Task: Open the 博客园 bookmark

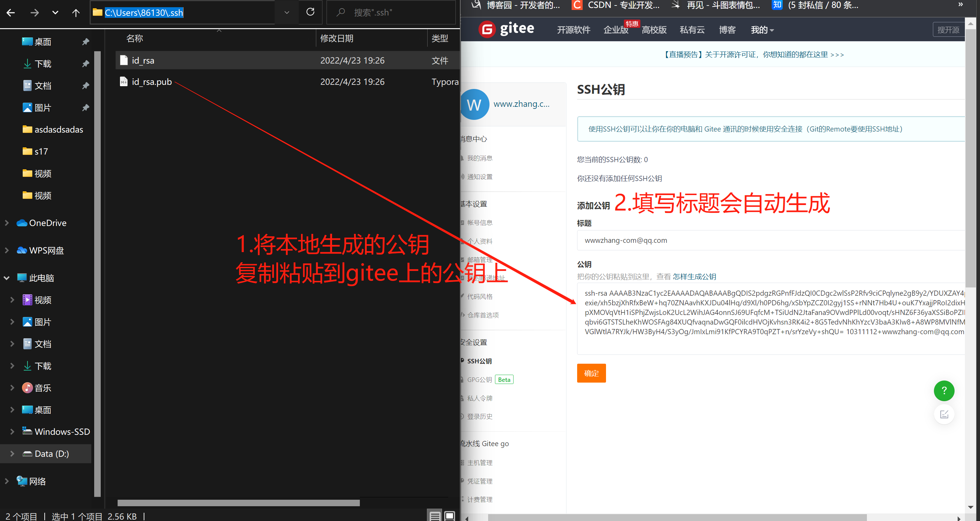Action: [x=515, y=5]
